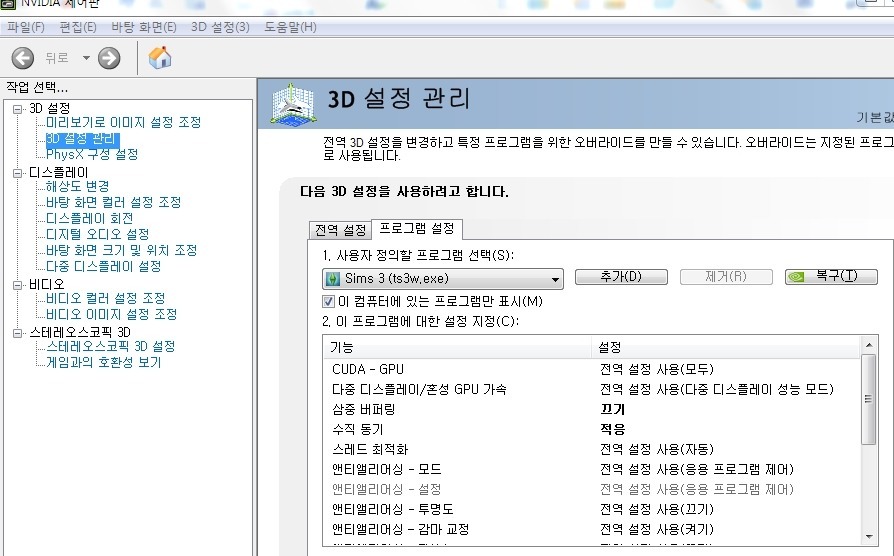Click the 설정 column header
This screenshot has height=556, width=894.
726,347
